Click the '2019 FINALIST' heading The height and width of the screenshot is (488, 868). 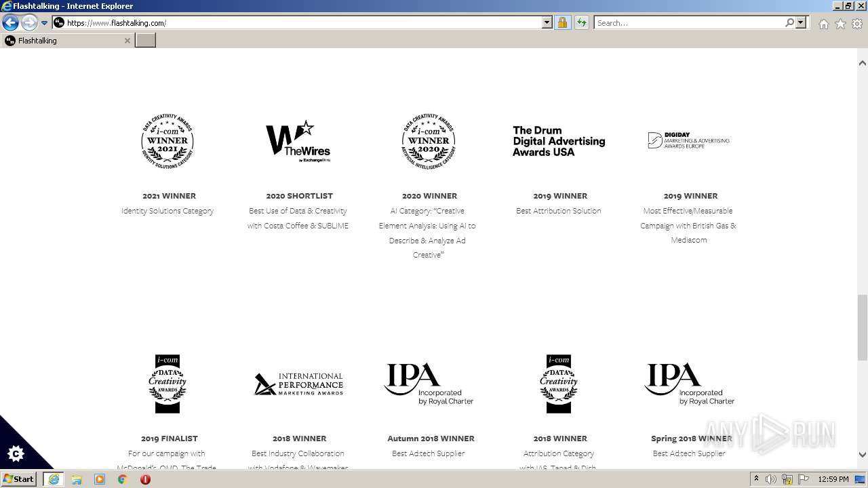pos(169,439)
